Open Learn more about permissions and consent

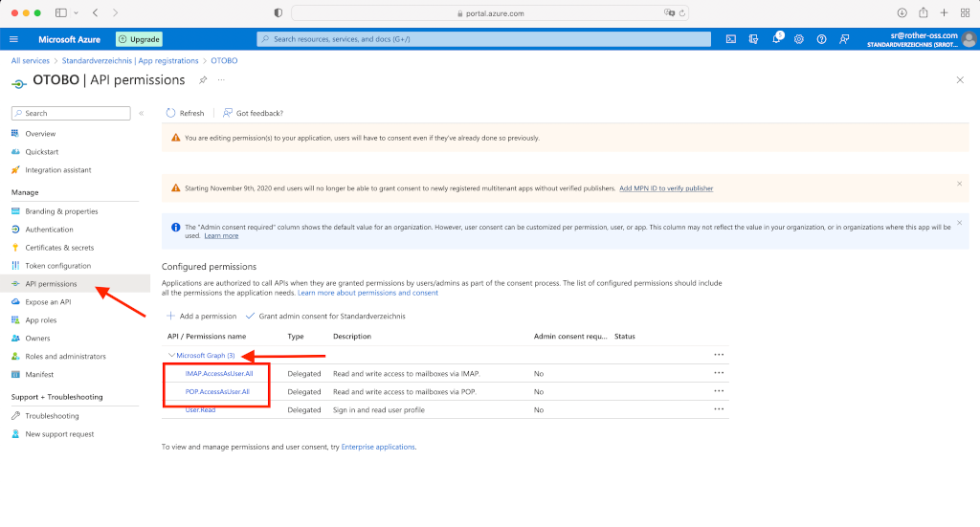(367, 293)
